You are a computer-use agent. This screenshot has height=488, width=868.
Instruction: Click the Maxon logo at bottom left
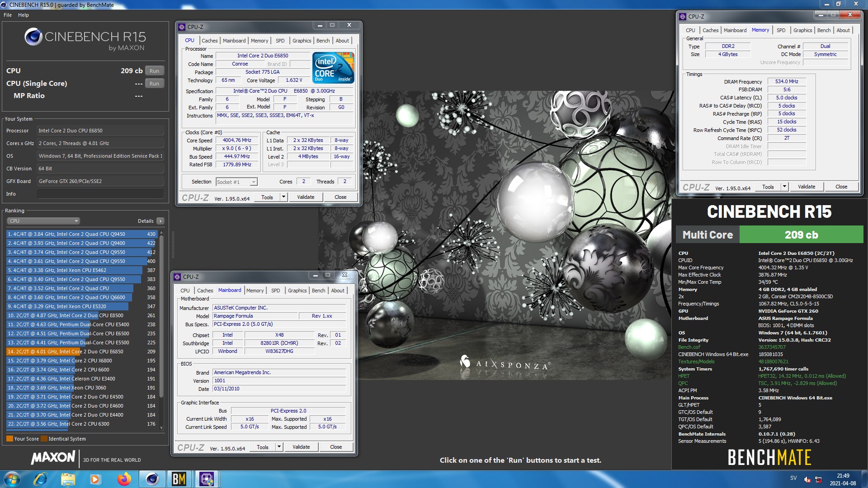53,458
